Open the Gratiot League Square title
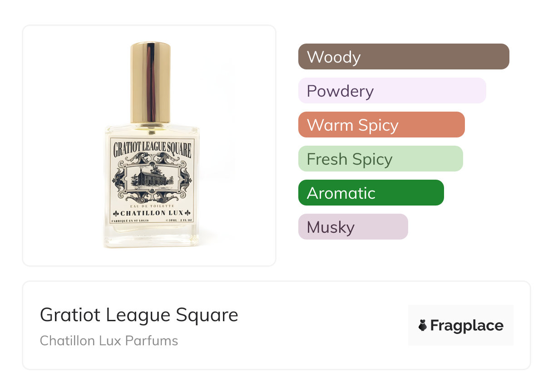 click(139, 315)
